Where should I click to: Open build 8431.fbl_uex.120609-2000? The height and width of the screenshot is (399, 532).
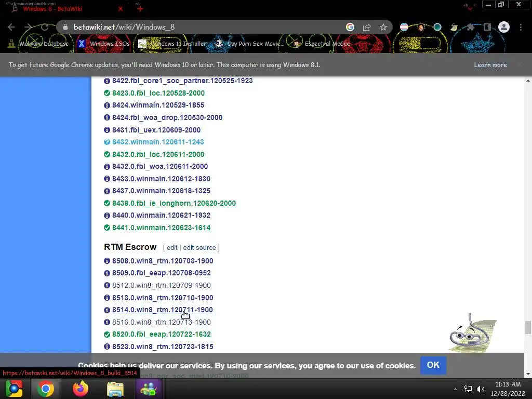[156, 130]
